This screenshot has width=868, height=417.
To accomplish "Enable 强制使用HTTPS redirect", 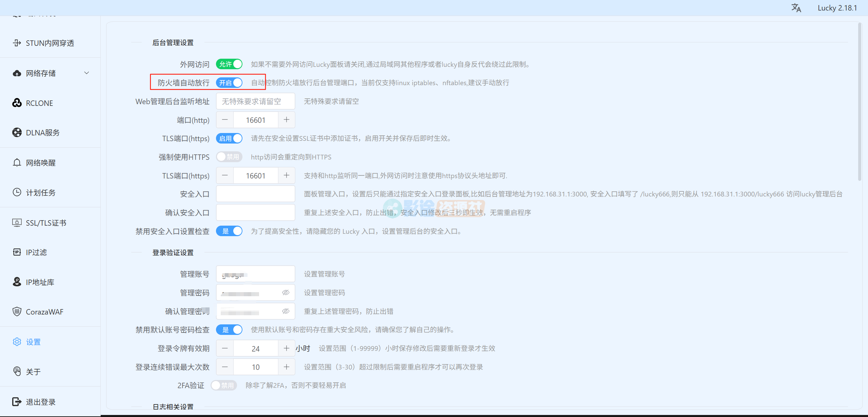I will 229,156.
